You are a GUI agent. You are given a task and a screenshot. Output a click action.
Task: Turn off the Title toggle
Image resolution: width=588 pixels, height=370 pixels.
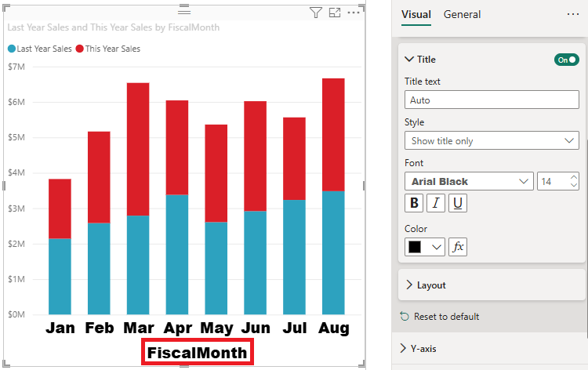(567, 60)
